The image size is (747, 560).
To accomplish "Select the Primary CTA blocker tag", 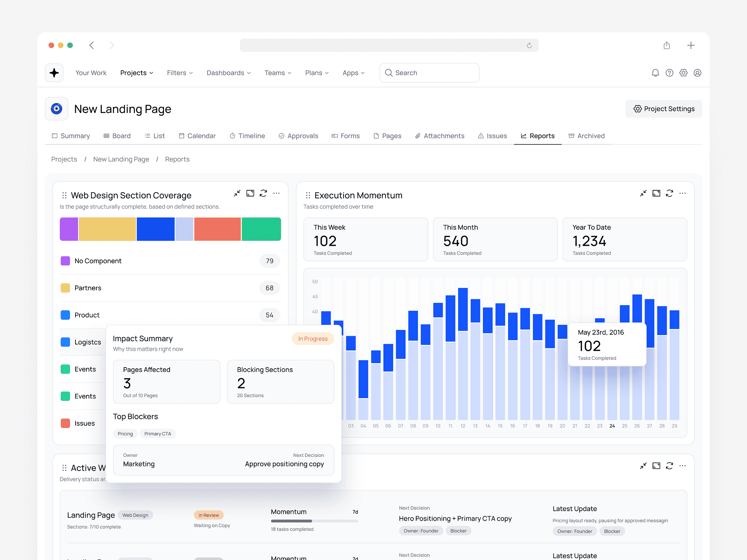I will click(x=158, y=434).
